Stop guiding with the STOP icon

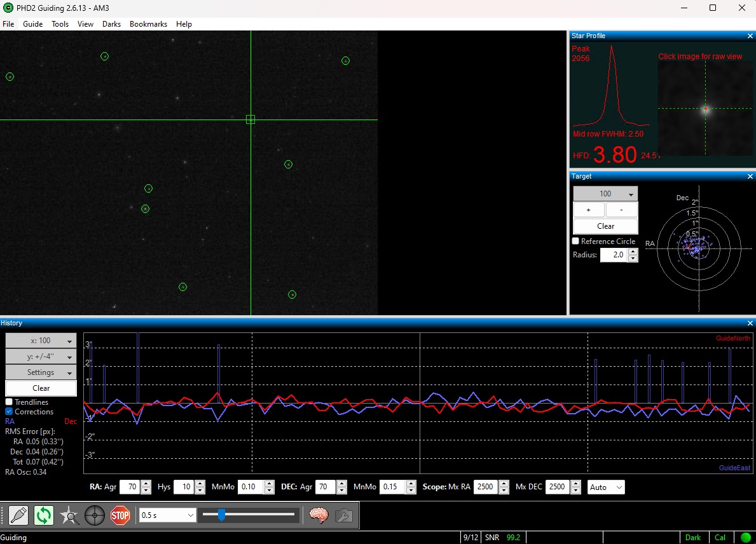pyautogui.click(x=120, y=515)
